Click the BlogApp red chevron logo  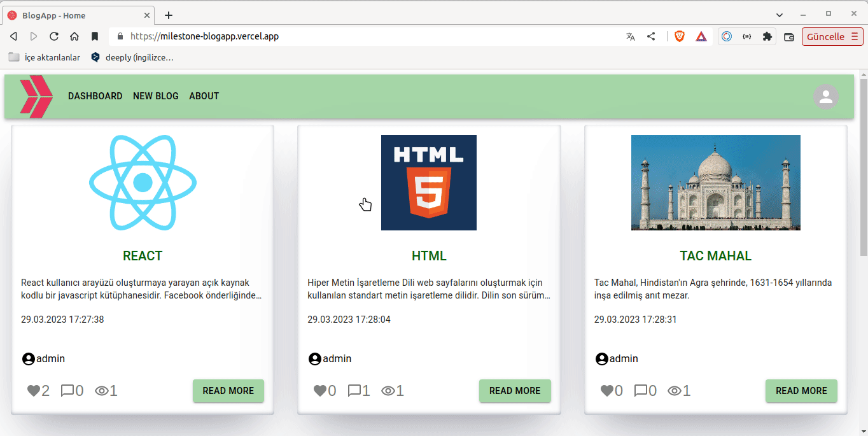tap(36, 97)
